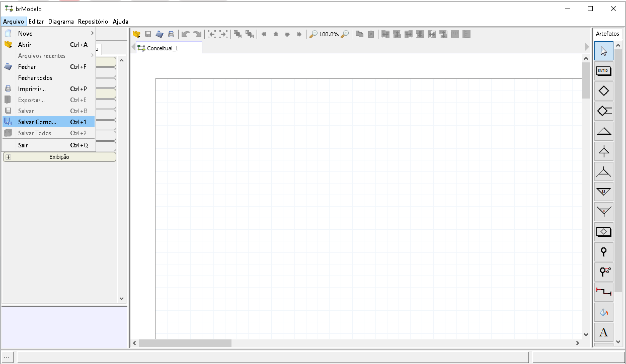Click the bring to front toolbar icon

point(238,34)
